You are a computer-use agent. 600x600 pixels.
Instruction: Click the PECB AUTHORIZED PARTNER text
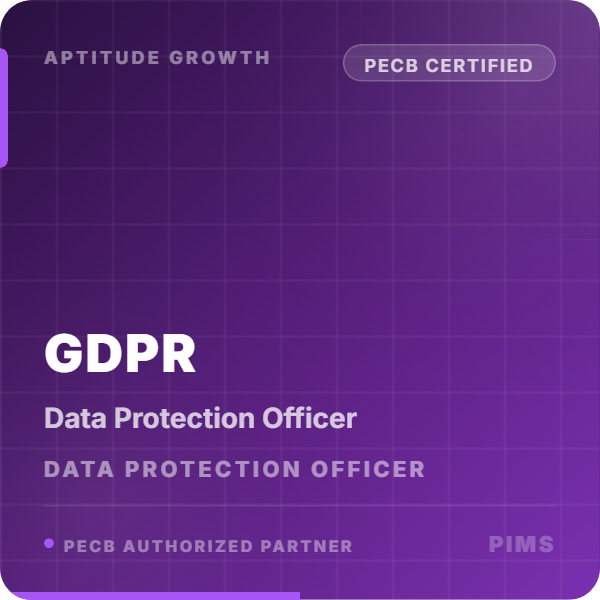(208, 546)
